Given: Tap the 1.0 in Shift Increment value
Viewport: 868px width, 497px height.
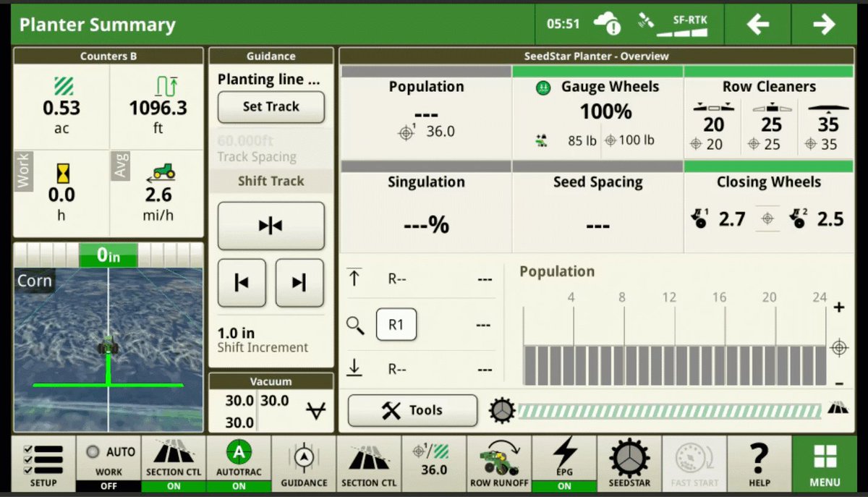Looking at the screenshot, I should click(x=237, y=333).
